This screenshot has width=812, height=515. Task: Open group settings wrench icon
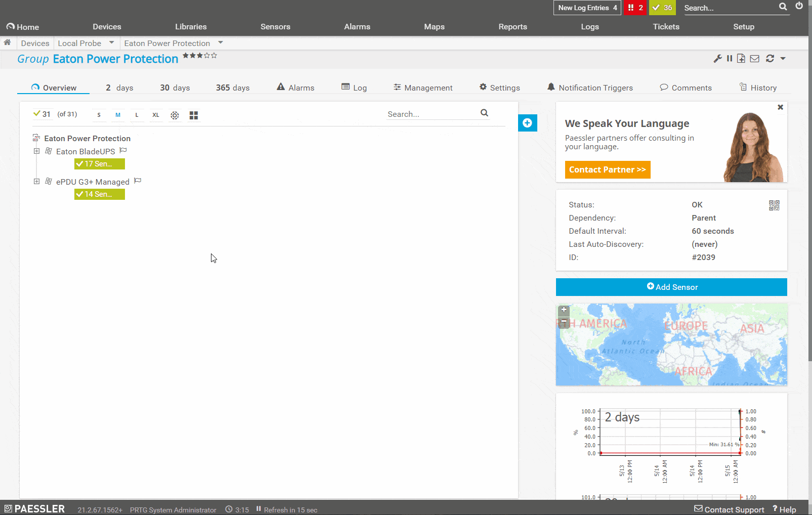[x=717, y=59]
